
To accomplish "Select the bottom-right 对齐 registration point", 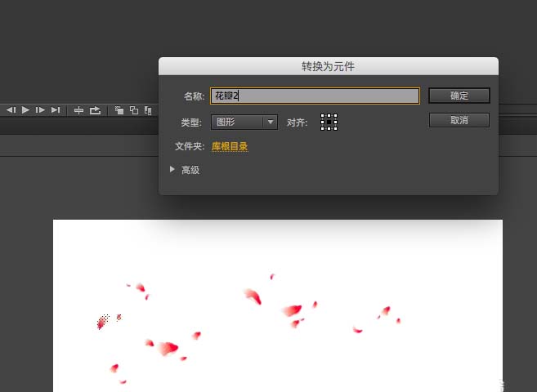I will point(335,128).
